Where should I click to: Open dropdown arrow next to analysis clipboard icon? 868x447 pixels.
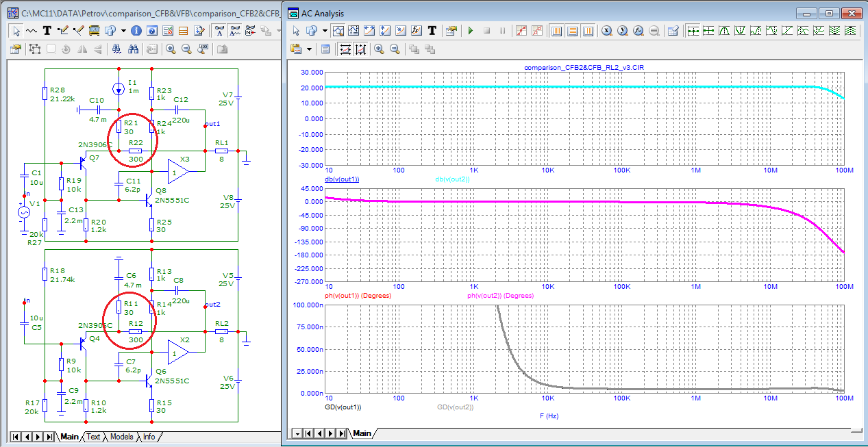(310, 49)
